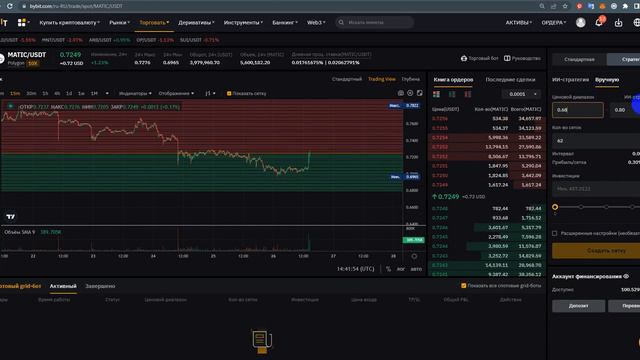The width and height of the screenshot is (640, 360).
Task: Expand more timeframes dropdown arrow
Action: (x=107, y=93)
